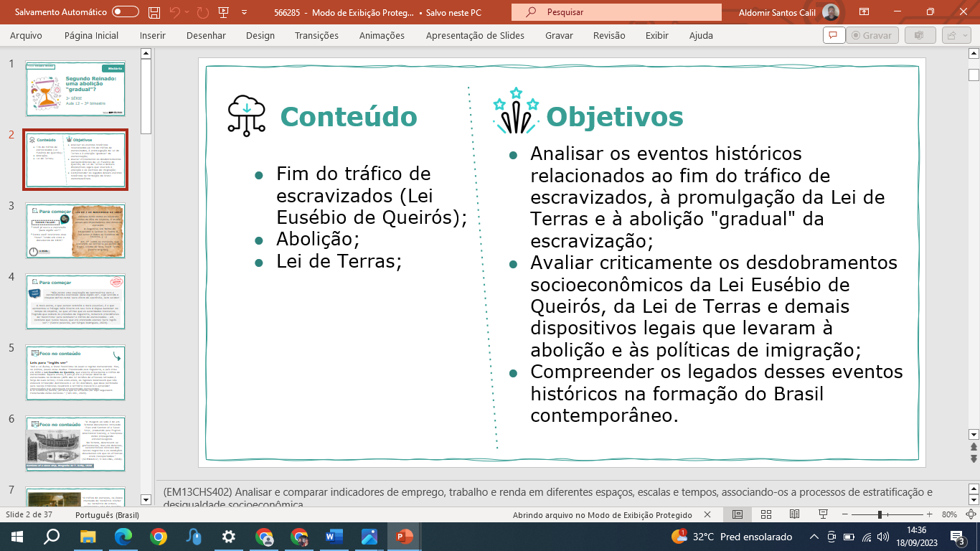Toggle Salvamento Automático switch
Viewport: 980px width, 551px height.
(126, 12)
